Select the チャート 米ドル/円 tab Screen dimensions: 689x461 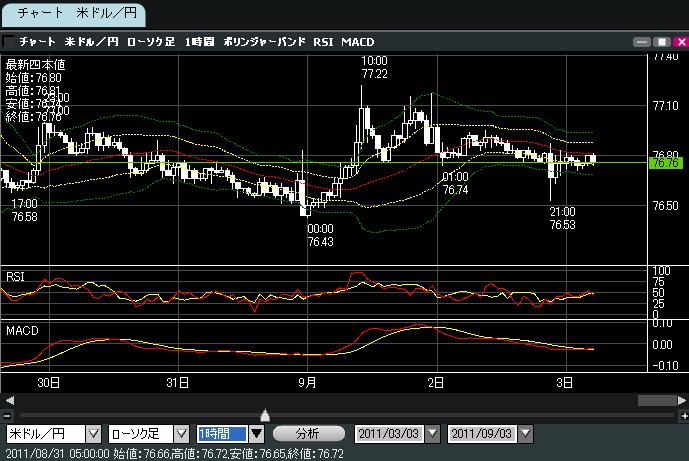(x=73, y=13)
